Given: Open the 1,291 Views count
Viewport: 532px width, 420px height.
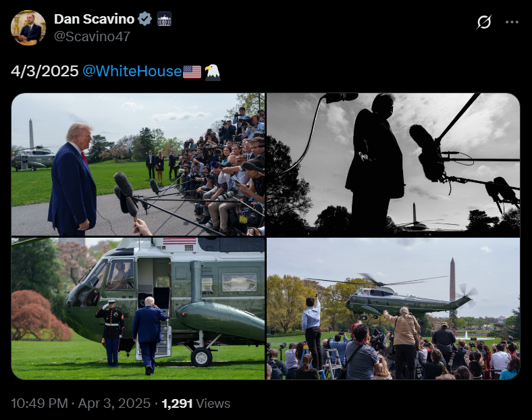Looking at the screenshot, I should [x=196, y=403].
